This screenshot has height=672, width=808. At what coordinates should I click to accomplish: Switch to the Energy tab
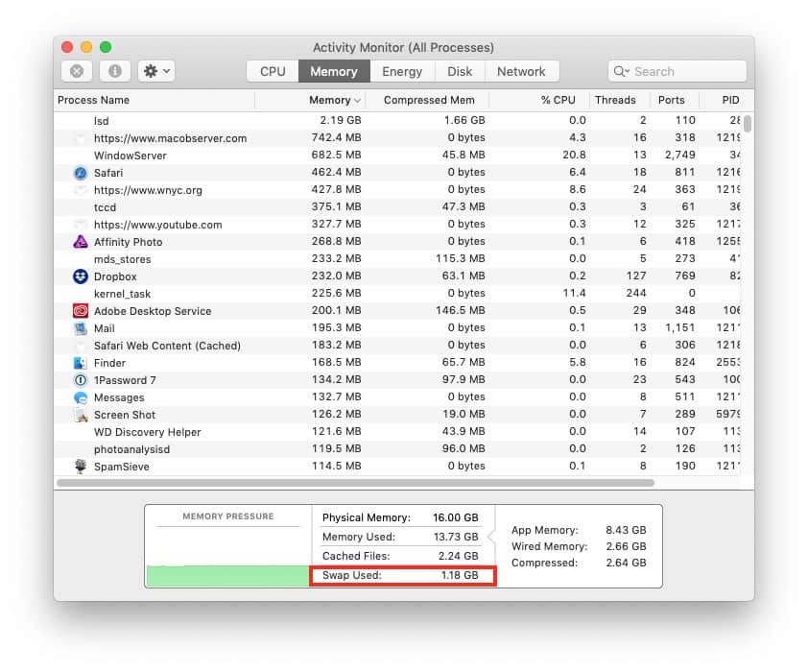click(402, 71)
